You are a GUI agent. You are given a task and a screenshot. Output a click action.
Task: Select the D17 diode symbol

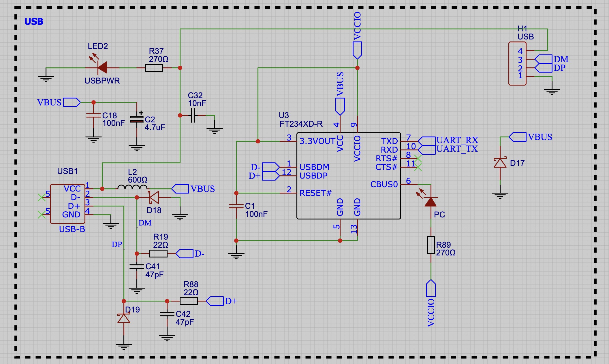click(500, 163)
